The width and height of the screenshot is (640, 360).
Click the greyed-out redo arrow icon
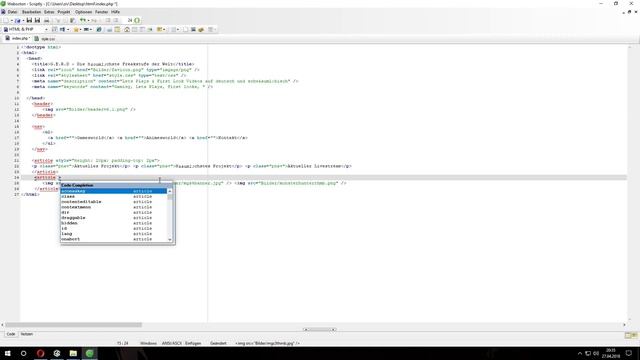pos(94,20)
